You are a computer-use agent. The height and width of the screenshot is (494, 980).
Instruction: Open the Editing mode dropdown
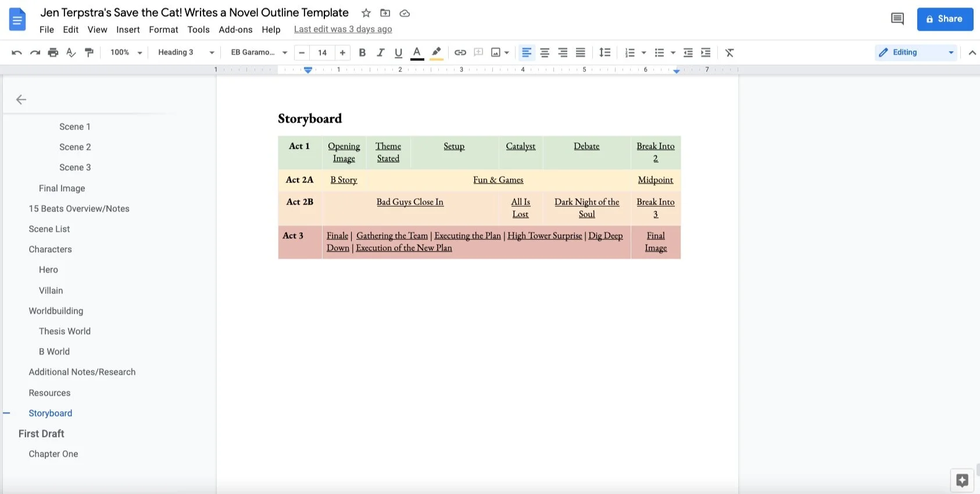[x=916, y=52]
